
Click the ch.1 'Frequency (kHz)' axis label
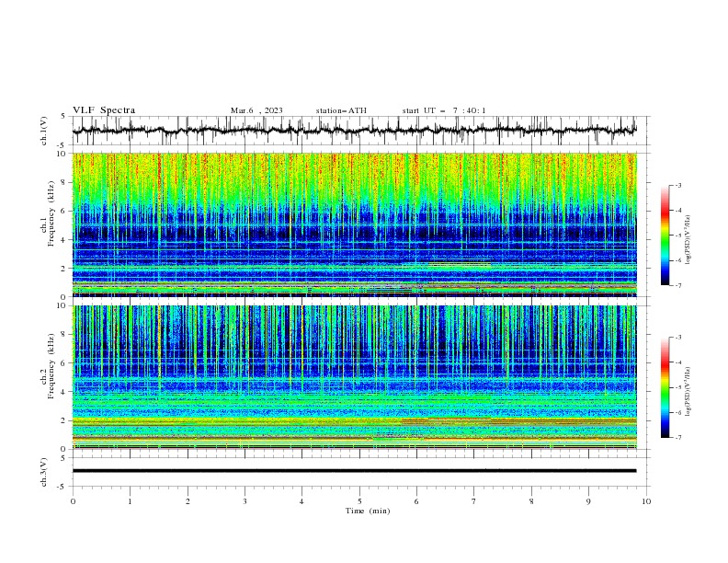click(x=51, y=213)
